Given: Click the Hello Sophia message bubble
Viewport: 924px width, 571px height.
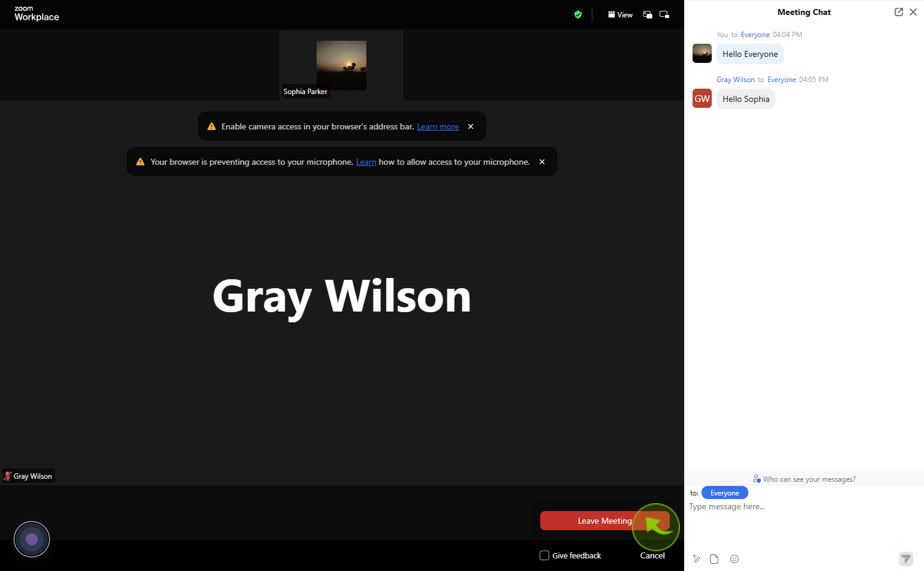Looking at the screenshot, I should point(746,99).
